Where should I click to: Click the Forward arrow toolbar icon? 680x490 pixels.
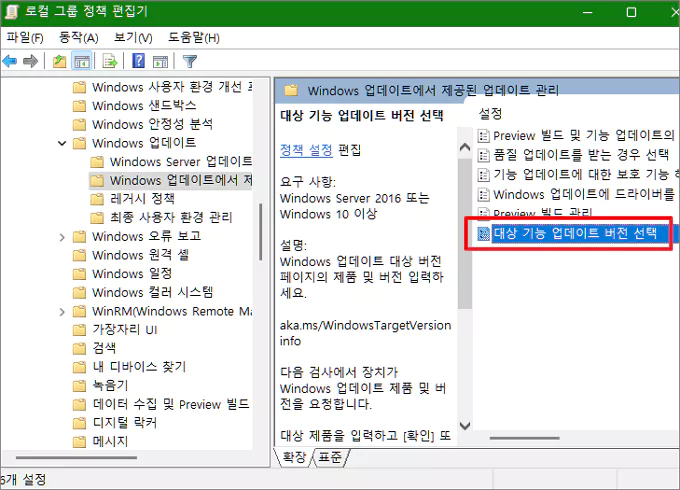(x=30, y=61)
